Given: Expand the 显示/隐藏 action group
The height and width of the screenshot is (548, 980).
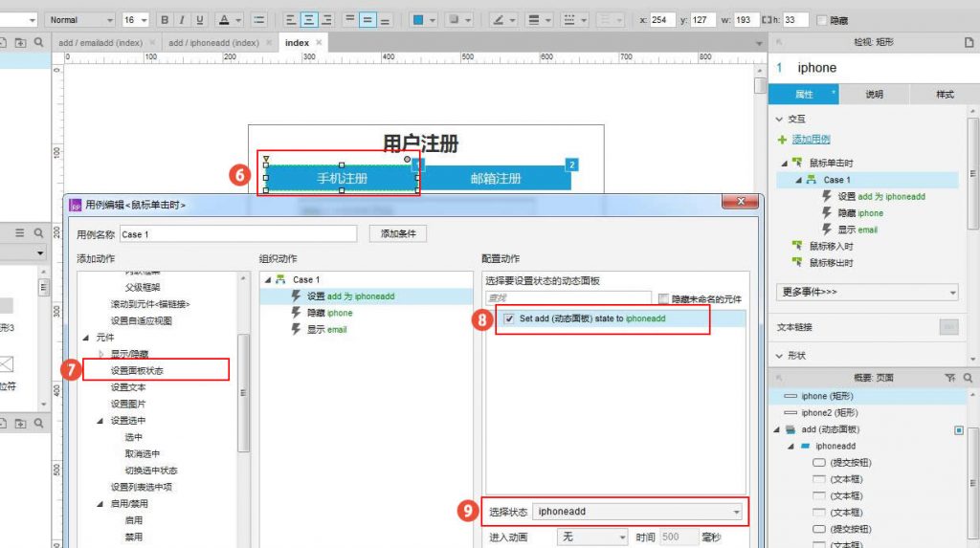Looking at the screenshot, I should coord(101,354).
